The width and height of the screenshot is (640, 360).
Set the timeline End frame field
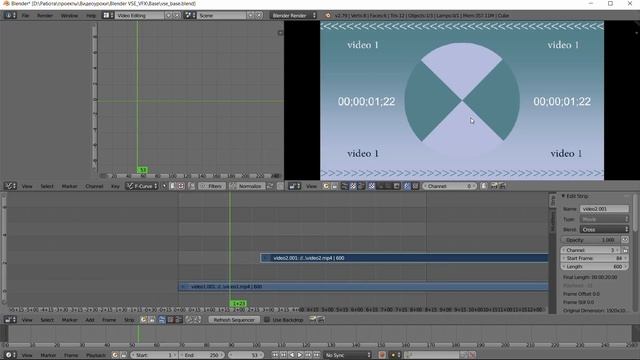click(x=202, y=355)
